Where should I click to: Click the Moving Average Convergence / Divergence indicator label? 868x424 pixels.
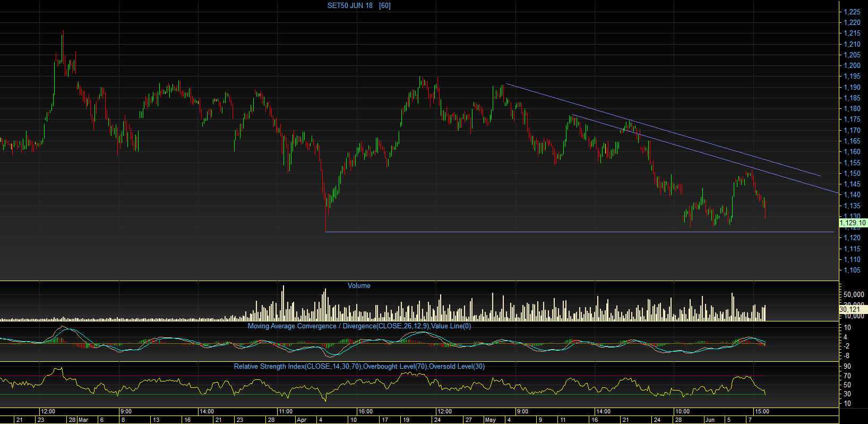(359, 326)
